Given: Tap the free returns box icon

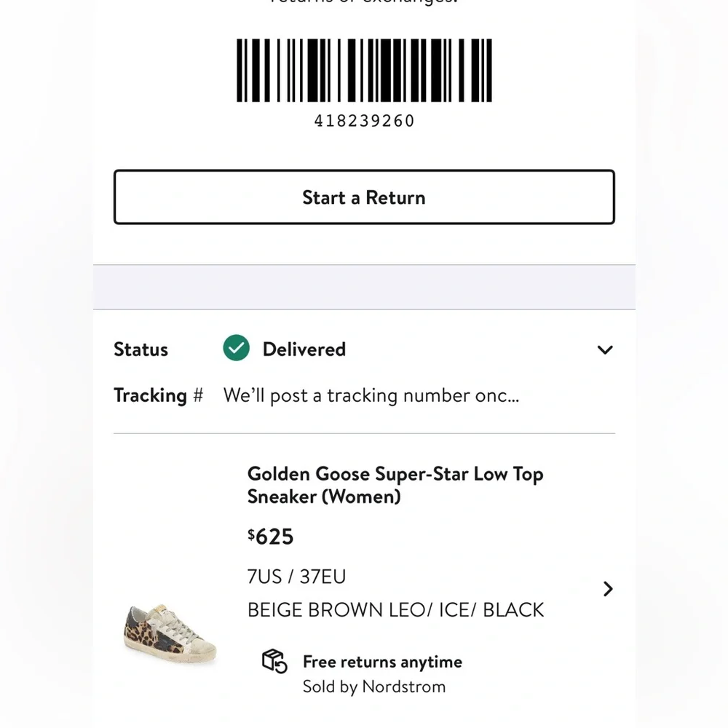Looking at the screenshot, I should click(x=274, y=661).
